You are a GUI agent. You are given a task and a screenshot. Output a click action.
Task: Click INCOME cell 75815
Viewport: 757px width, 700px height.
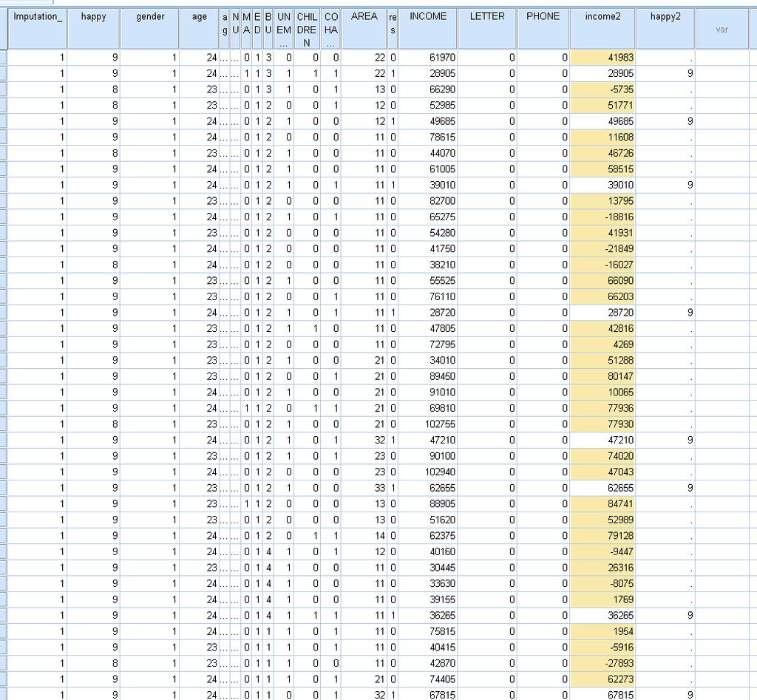click(x=428, y=631)
